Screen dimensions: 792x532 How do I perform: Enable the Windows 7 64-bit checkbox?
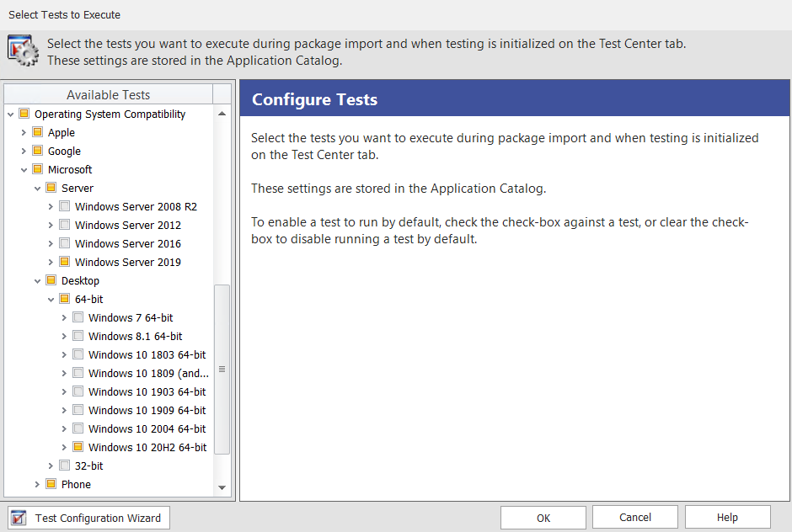tap(78, 317)
